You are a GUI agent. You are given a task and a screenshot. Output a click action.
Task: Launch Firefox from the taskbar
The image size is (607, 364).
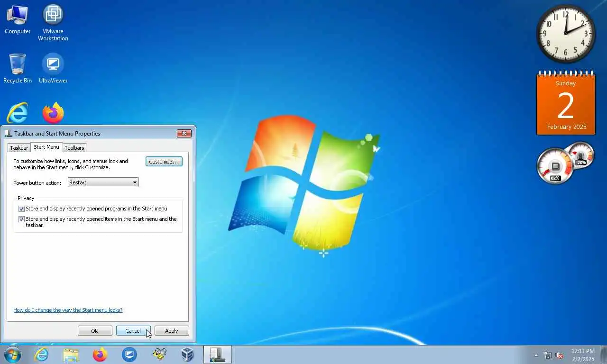coord(100,355)
